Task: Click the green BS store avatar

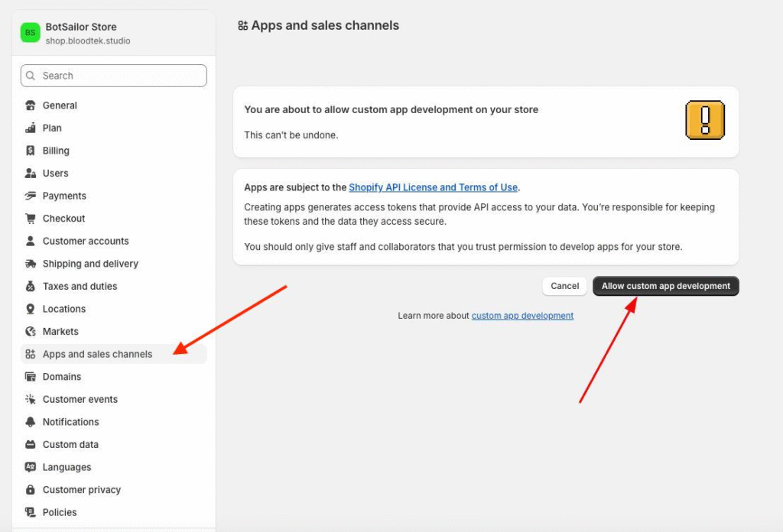Action: (30, 32)
